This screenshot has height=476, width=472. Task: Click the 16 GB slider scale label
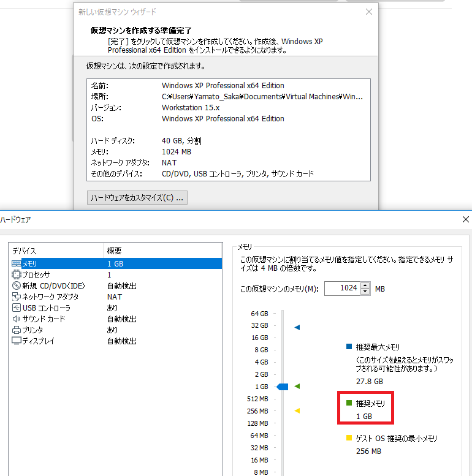point(260,338)
